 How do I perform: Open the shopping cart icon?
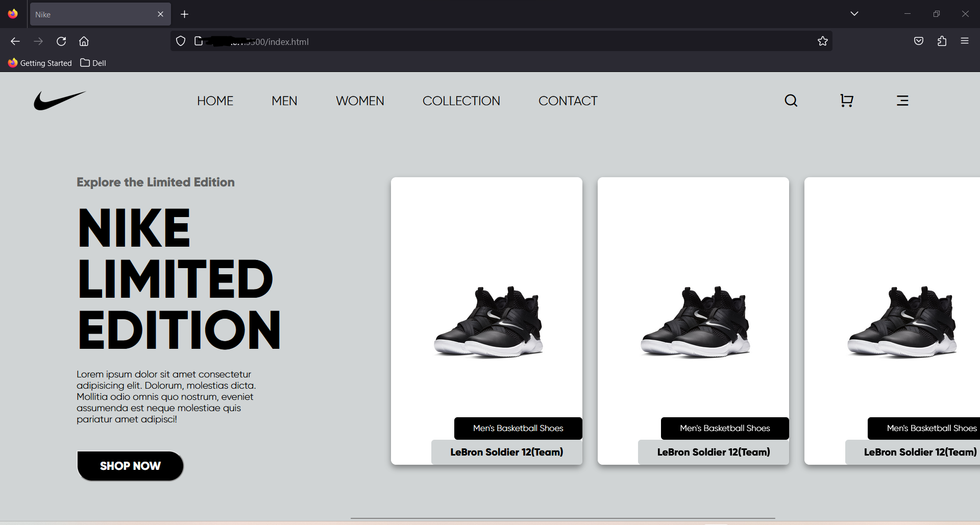(x=846, y=101)
